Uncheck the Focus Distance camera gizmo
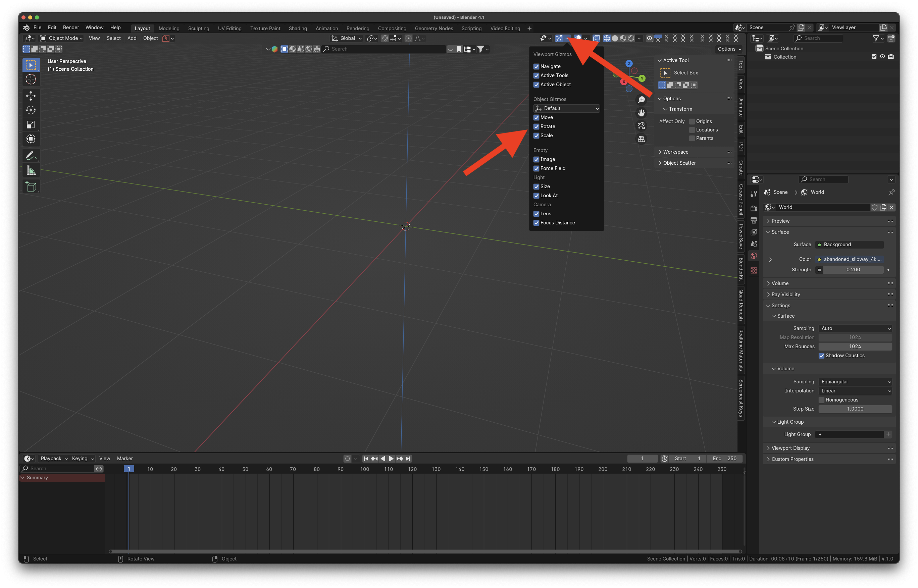Image resolution: width=918 pixels, height=588 pixels. (x=536, y=223)
